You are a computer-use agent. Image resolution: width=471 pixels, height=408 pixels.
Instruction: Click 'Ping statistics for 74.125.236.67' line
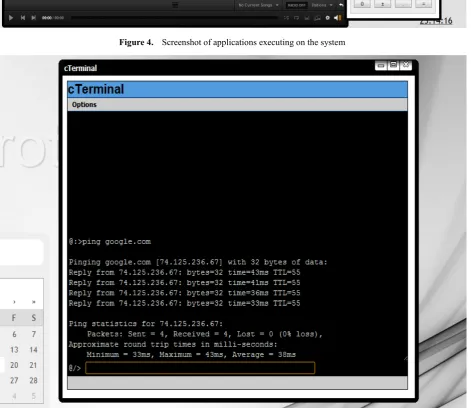[146, 324]
